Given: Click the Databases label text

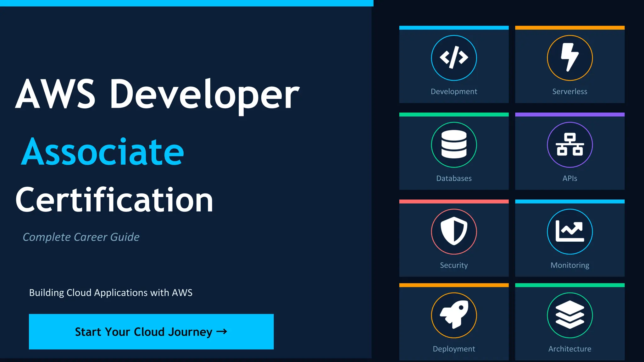Looking at the screenshot, I should (454, 178).
